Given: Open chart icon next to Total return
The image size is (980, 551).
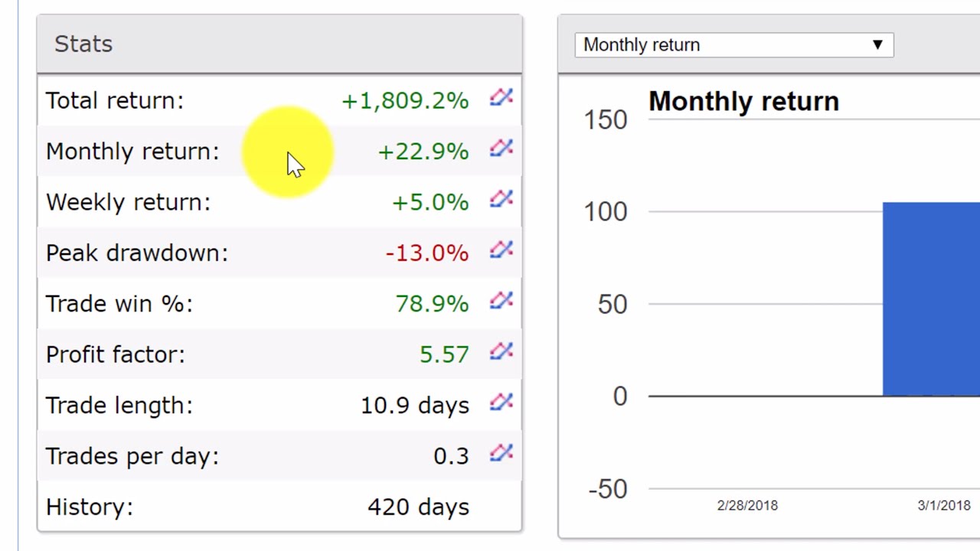Looking at the screenshot, I should click(x=501, y=97).
